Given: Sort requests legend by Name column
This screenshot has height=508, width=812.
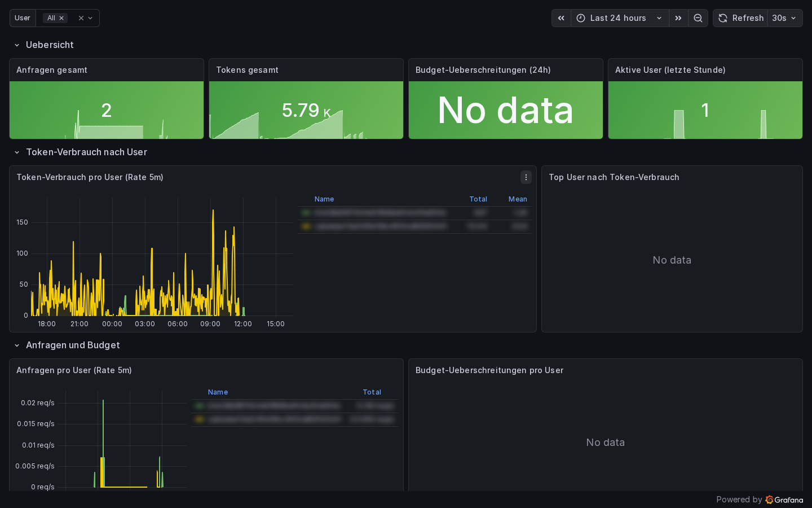Looking at the screenshot, I should [218, 392].
